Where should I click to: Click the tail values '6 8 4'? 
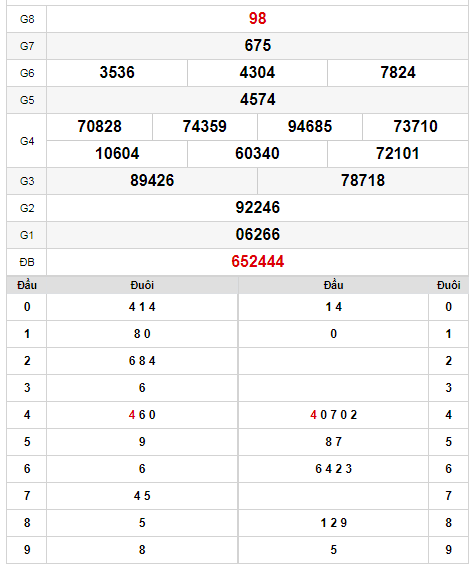coord(142,361)
